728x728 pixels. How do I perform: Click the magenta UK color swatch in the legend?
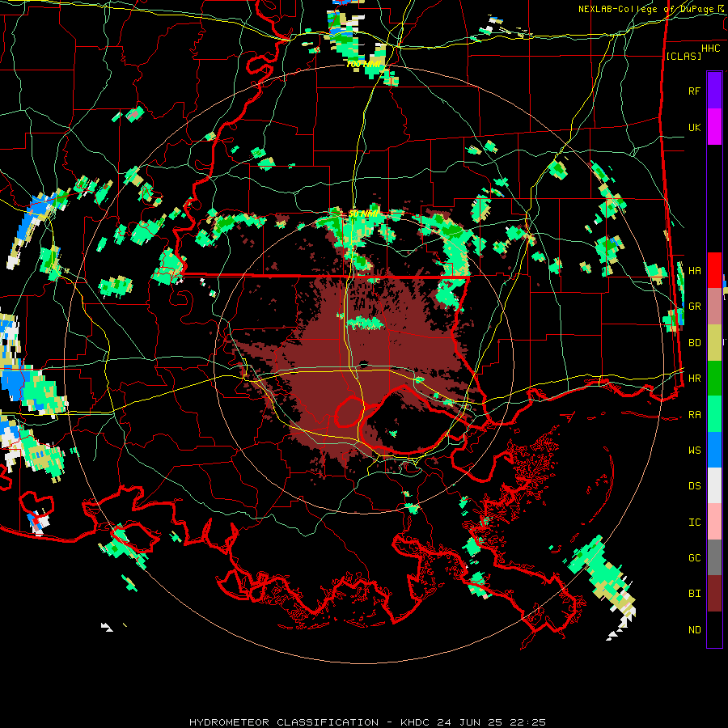(714, 127)
